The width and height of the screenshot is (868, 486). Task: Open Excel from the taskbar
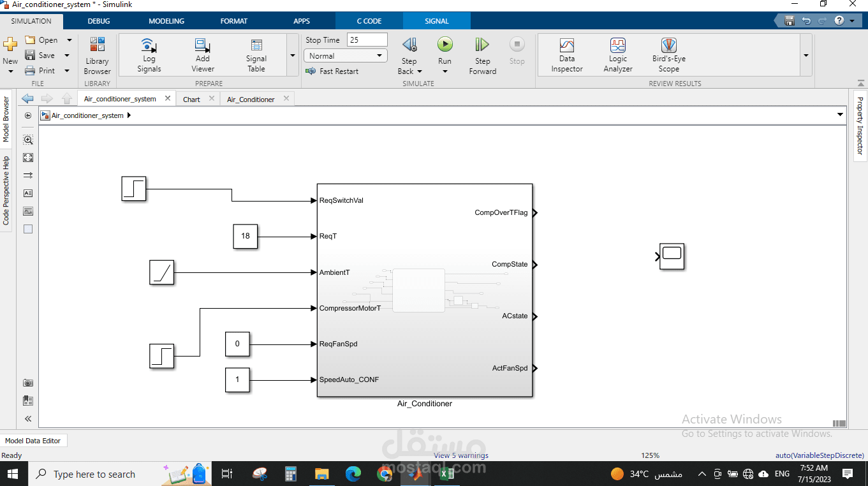(446, 474)
